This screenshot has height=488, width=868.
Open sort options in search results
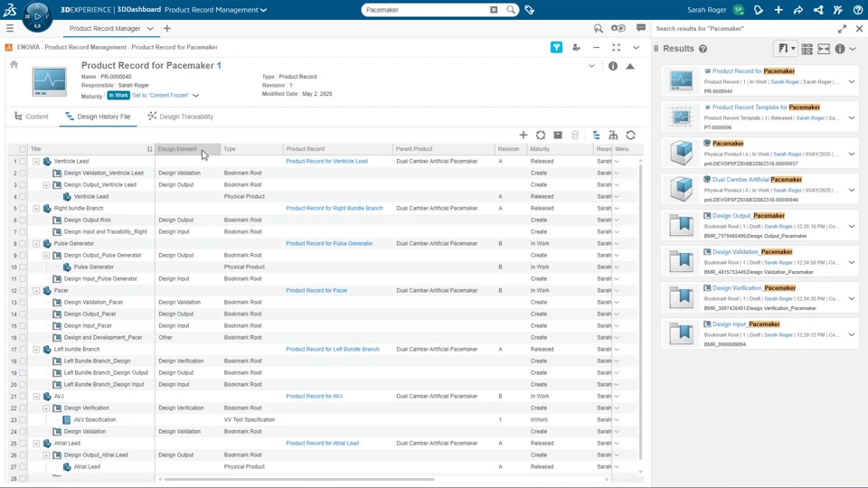tap(785, 49)
